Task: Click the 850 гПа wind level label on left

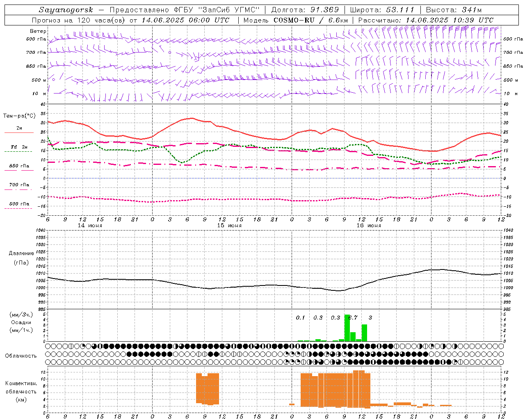Action: click(36, 66)
